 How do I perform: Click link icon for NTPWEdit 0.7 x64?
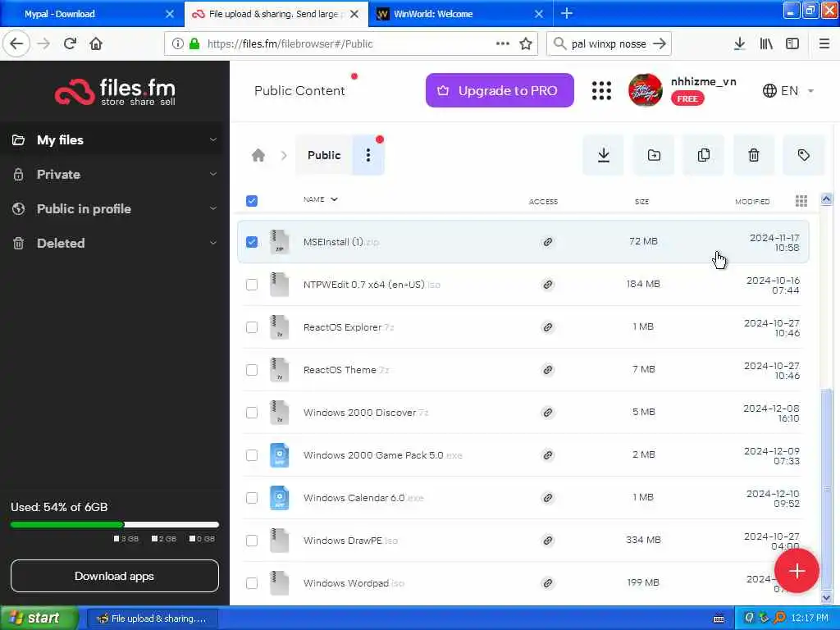point(547,285)
